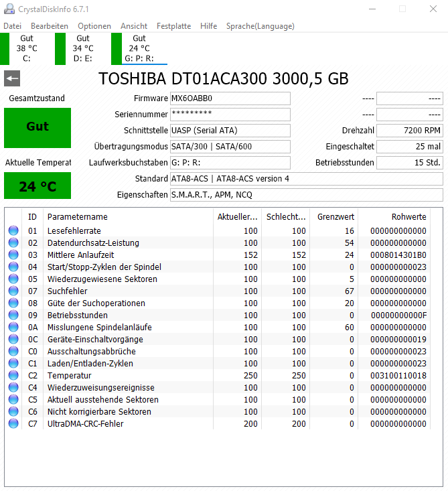Screen dimensions: 448x491
Task: Click status orb for UltraDMA-CRC-Fehler row
Action: point(13,423)
